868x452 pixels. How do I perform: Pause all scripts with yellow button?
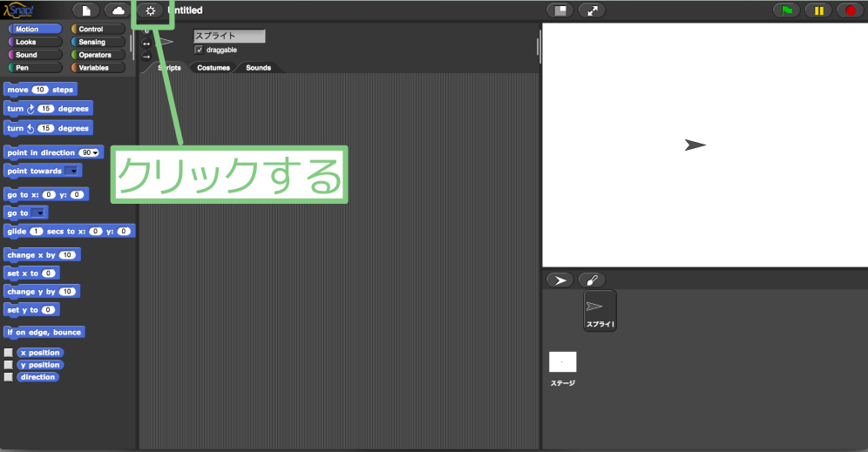coord(818,10)
